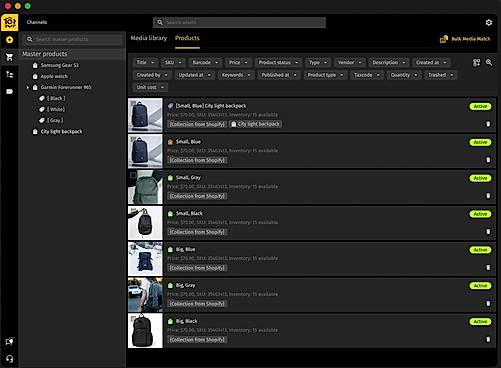501x368 pixels.
Task: Delete the Small, Gray product with trash icon
Action: click(x=488, y=196)
